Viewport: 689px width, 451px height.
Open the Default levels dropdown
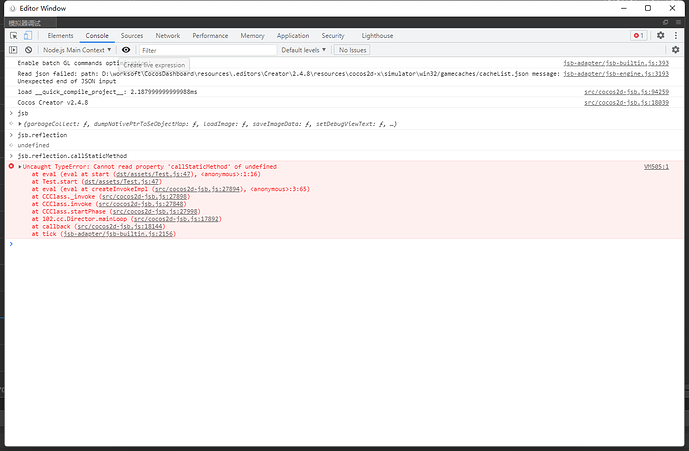304,50
